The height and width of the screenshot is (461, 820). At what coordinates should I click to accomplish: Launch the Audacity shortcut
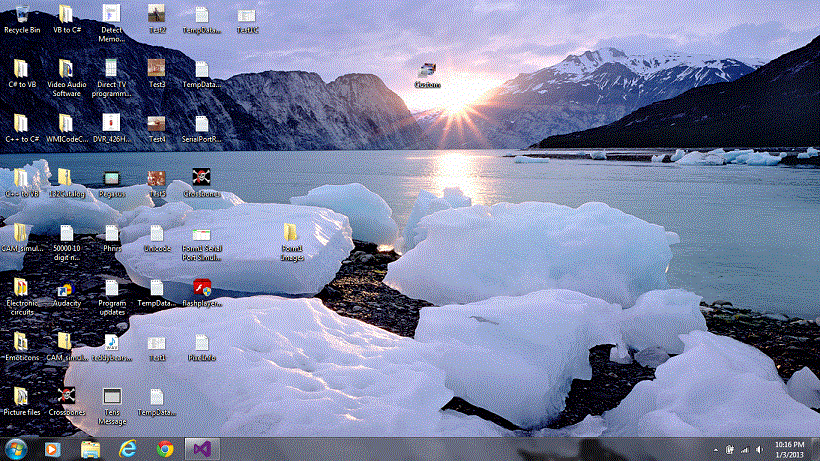pos(66,293)
